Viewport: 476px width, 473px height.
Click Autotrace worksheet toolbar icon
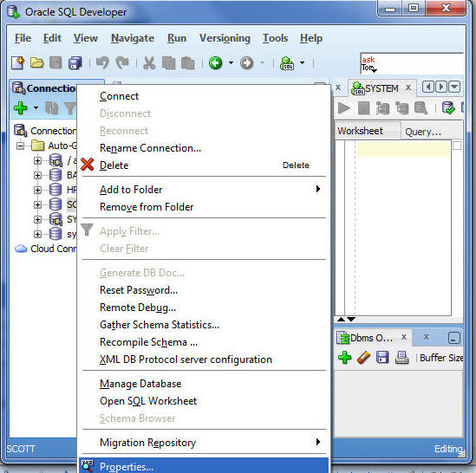[x=402, y=108]
